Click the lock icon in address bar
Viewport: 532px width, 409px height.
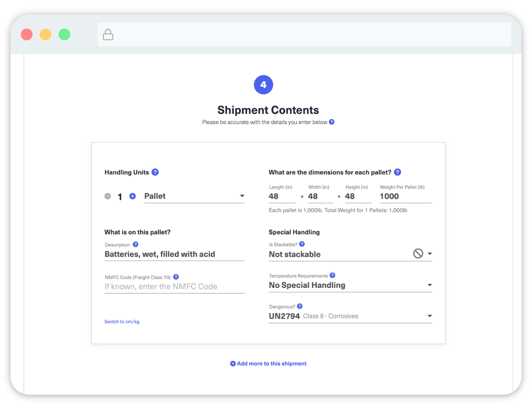tap(108, 35)
